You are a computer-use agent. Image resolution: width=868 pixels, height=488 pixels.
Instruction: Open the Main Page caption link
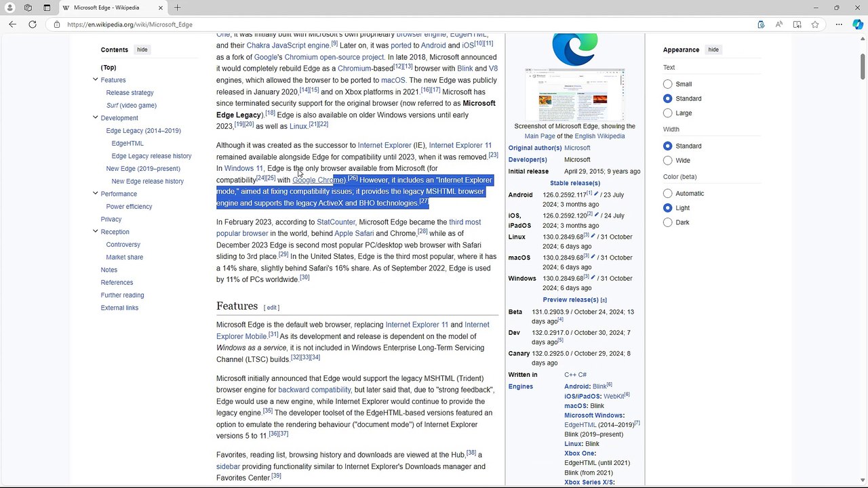540,136
